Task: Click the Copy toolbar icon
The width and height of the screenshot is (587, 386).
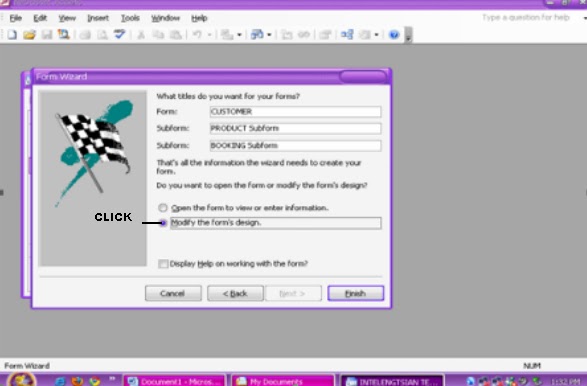Action: coord(158,35)
